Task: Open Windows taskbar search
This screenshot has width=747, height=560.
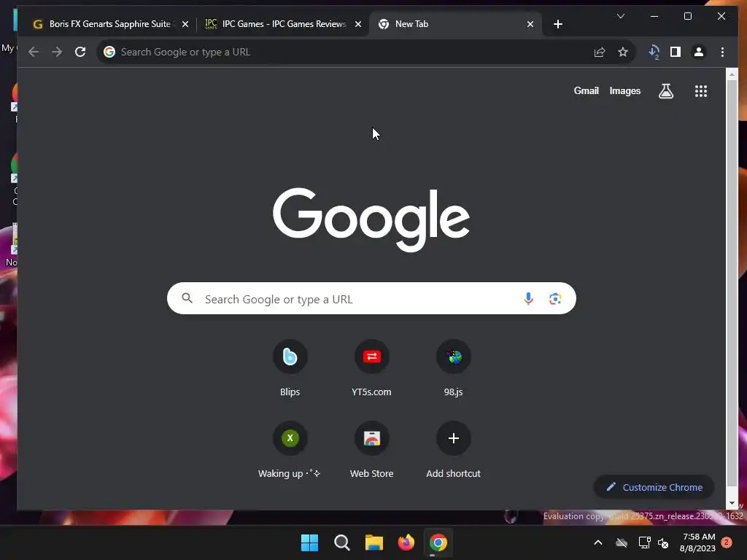Action: (x=341, y=542)
